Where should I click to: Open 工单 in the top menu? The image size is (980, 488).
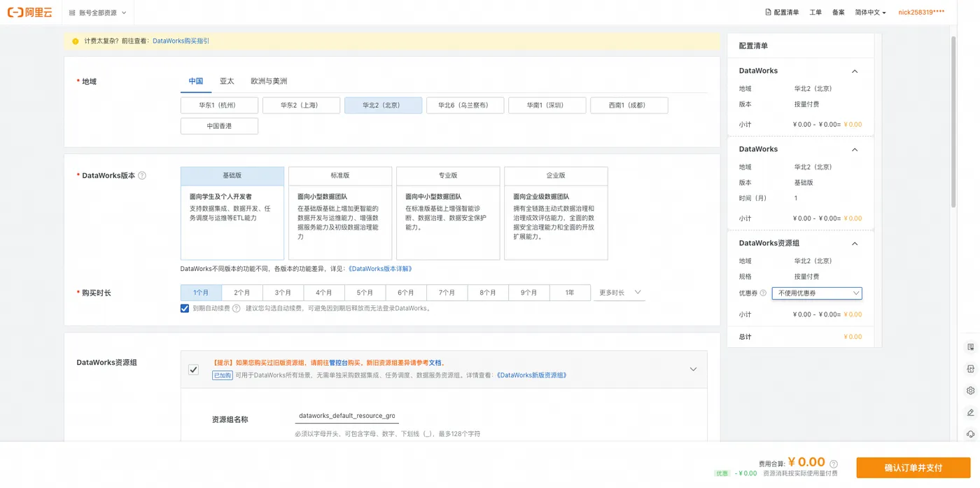pos(815,13)
